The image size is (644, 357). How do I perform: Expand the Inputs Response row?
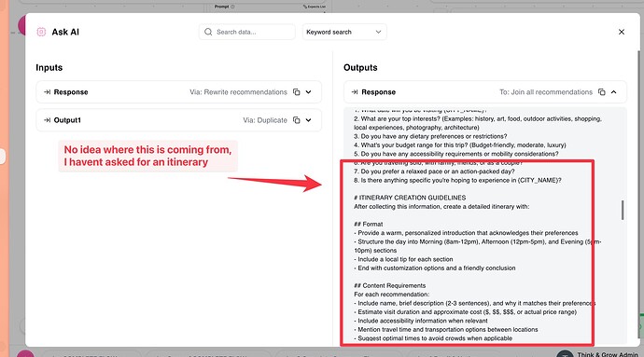pos(308,92)
